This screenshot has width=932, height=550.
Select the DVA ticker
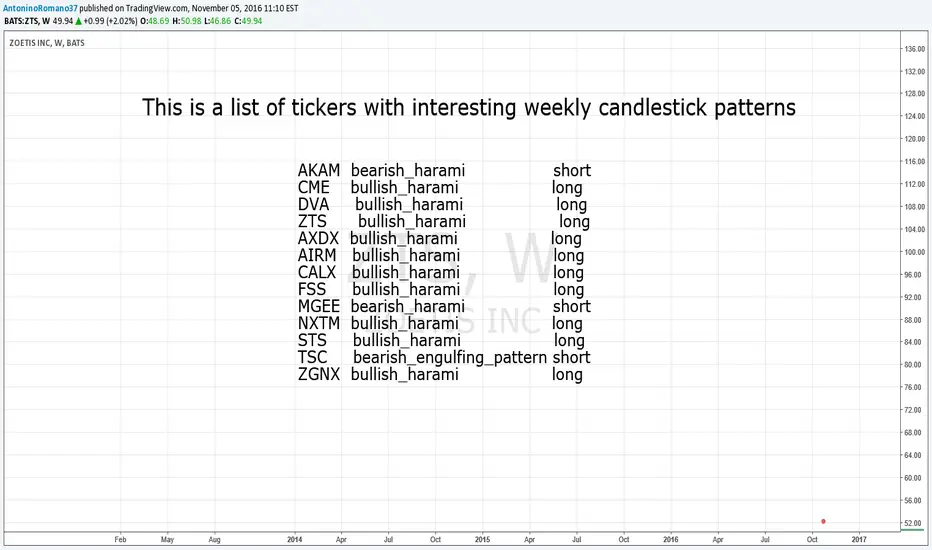point(313,205)
